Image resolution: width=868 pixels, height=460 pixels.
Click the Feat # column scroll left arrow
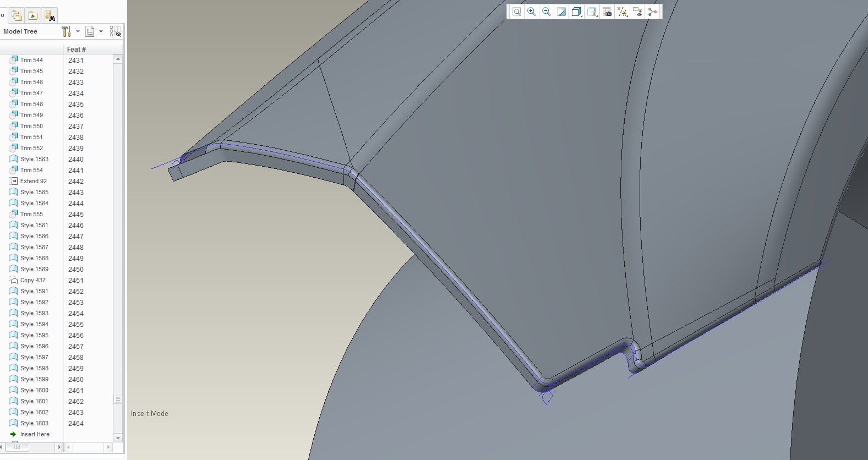[69, 447]
